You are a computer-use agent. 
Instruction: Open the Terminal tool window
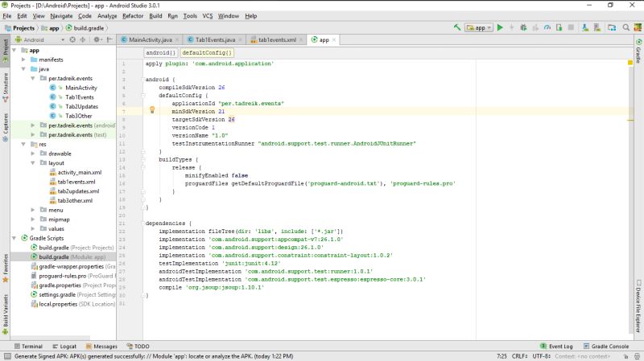coord(28,347)
